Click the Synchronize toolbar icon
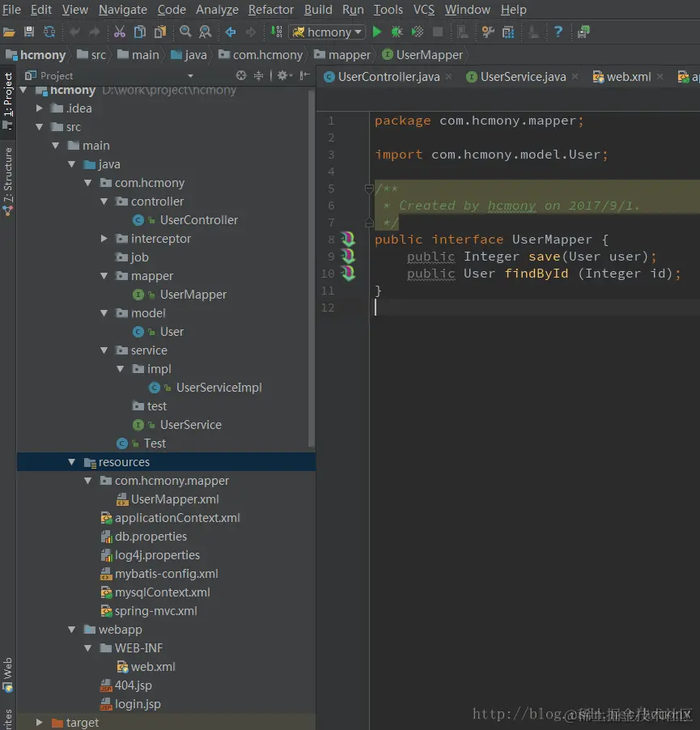Screen dimensions: 700x730 click(49, 32)
